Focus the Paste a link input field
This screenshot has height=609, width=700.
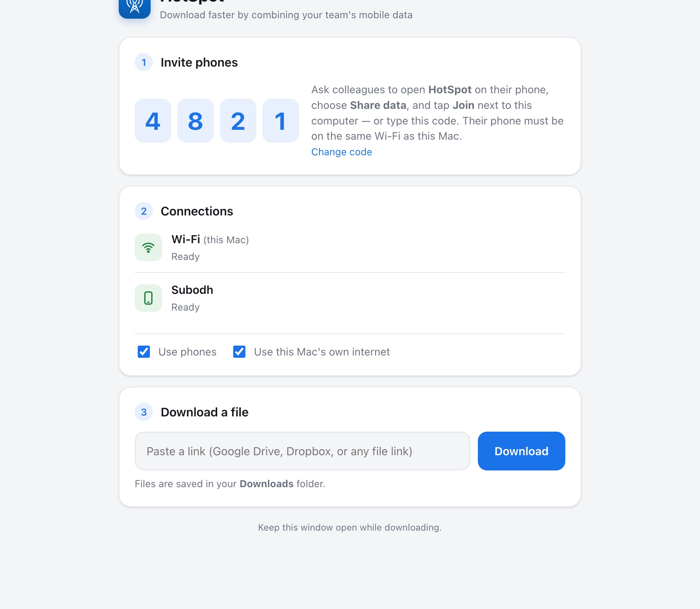[302, 451]
